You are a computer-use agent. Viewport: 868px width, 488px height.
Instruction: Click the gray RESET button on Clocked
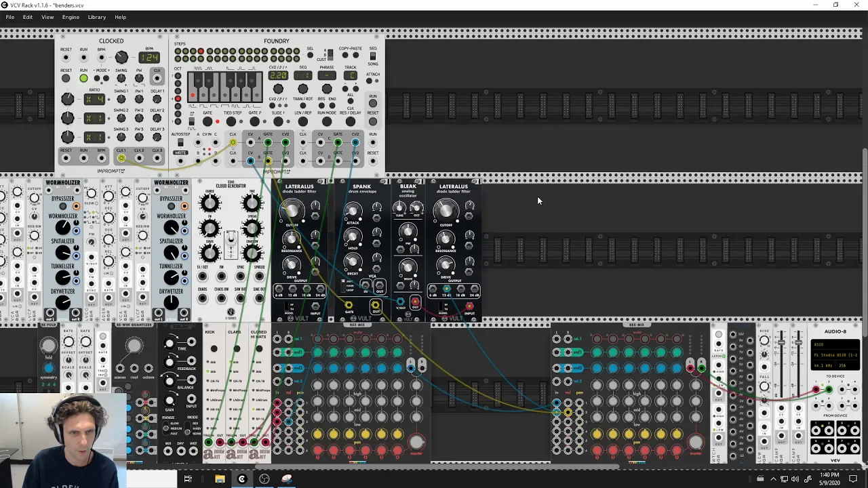tap(66, 78)
